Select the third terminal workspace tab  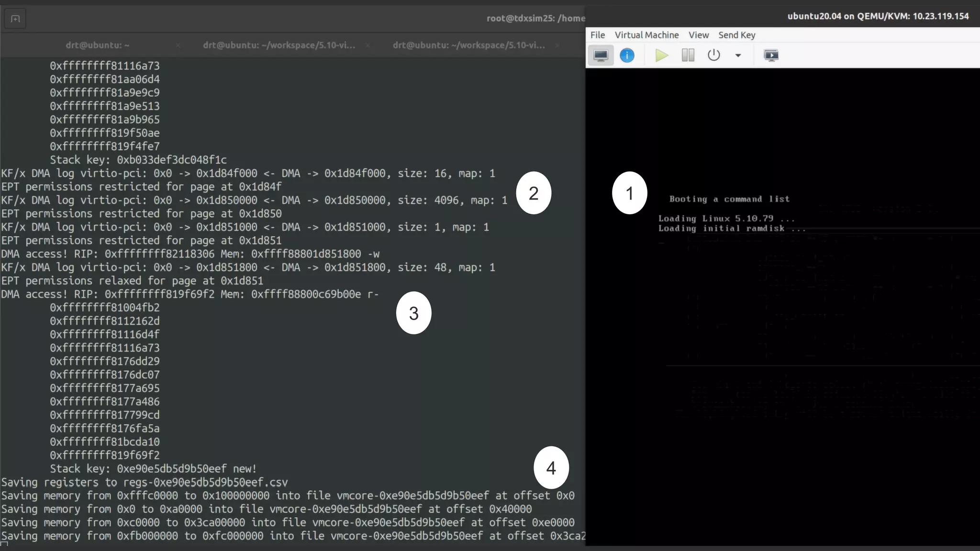(x=468, y=45)
